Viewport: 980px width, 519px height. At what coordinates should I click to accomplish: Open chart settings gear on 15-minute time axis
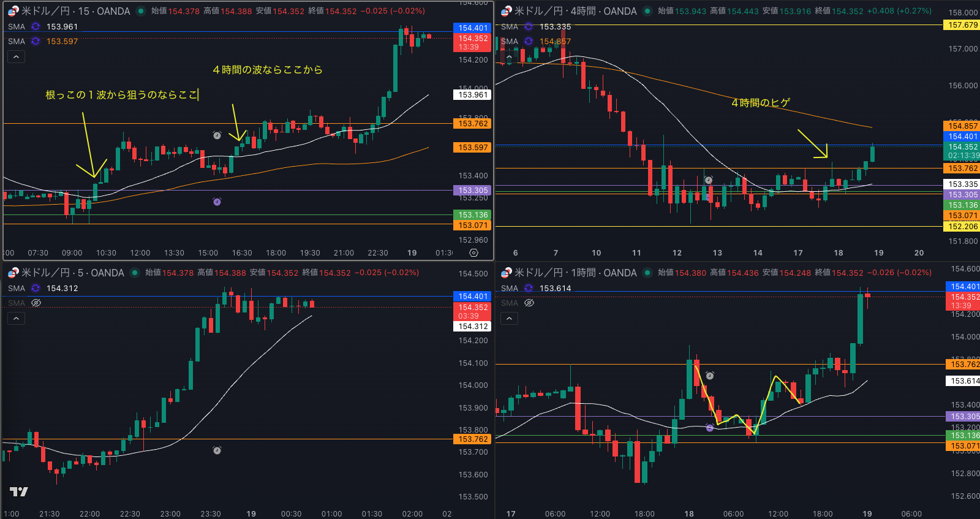473,252
